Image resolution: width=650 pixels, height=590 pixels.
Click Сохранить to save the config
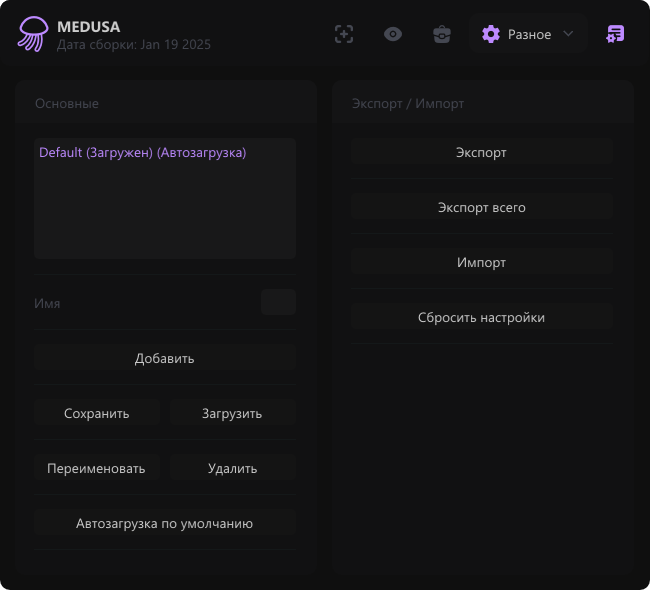click(96, 413)
